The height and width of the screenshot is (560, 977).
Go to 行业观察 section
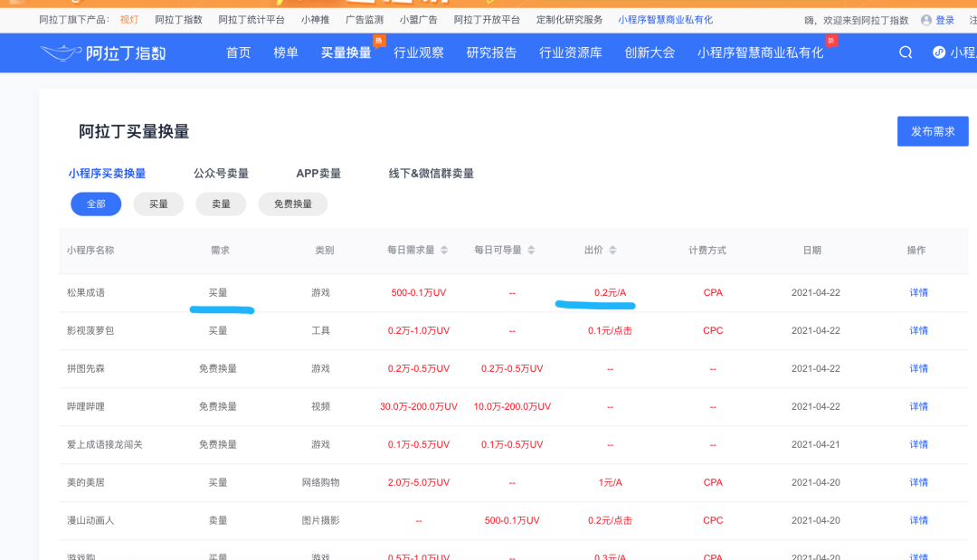(419, 53)
